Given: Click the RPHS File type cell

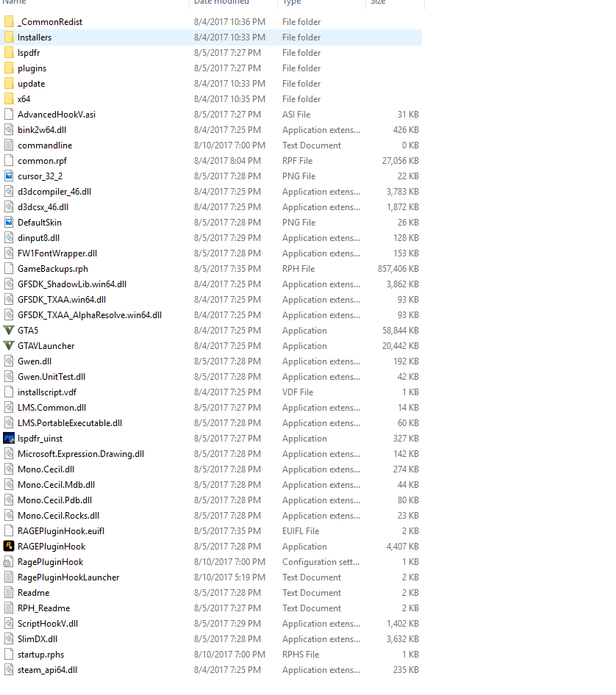Looking at the screenshot, I should 301,654.
